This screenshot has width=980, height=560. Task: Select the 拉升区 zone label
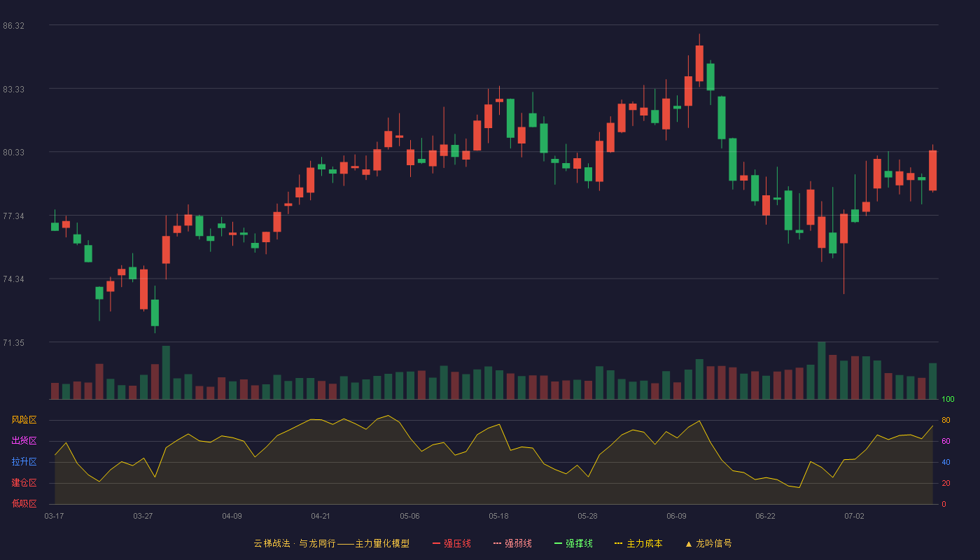click(x=24, y=462)
